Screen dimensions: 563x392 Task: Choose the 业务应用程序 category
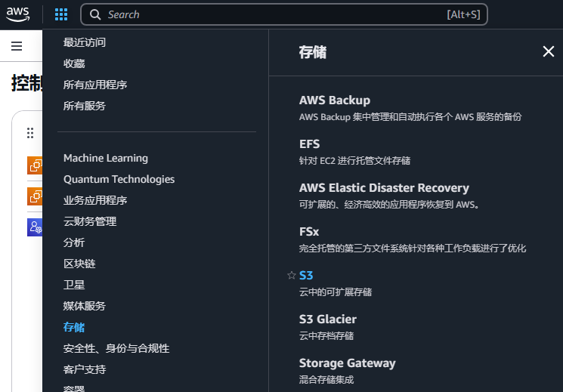95,200
